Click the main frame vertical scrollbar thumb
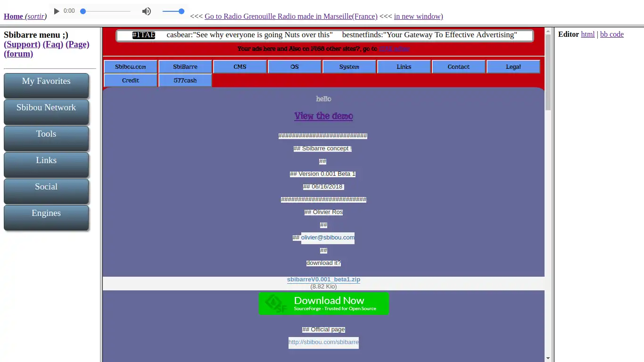The height and width of the screenshot is (362, 644). click(x=548, y=72)
